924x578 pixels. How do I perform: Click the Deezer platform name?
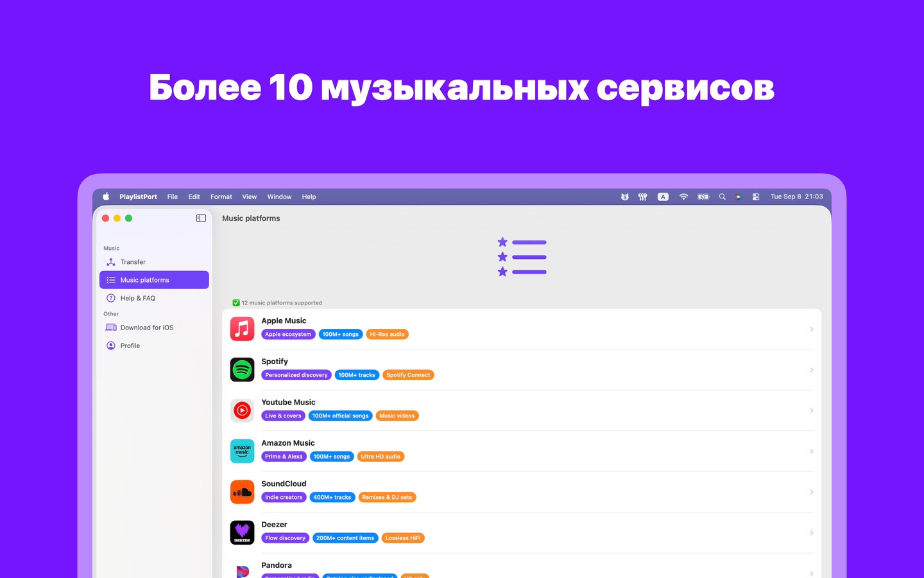pos(274,525)
